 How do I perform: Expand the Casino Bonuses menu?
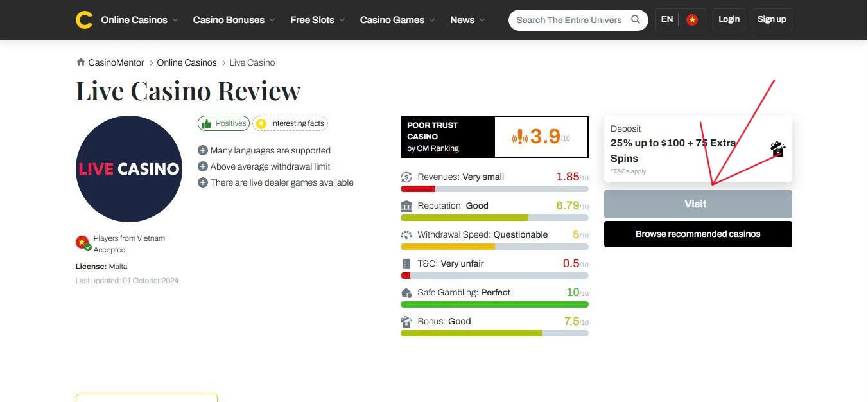coord(234,20)
